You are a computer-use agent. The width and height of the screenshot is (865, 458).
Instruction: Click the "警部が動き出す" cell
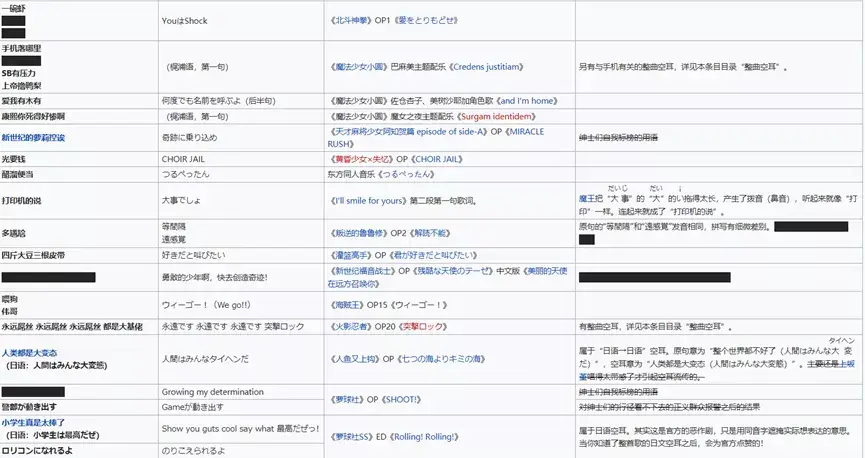[x=29, y=407]
